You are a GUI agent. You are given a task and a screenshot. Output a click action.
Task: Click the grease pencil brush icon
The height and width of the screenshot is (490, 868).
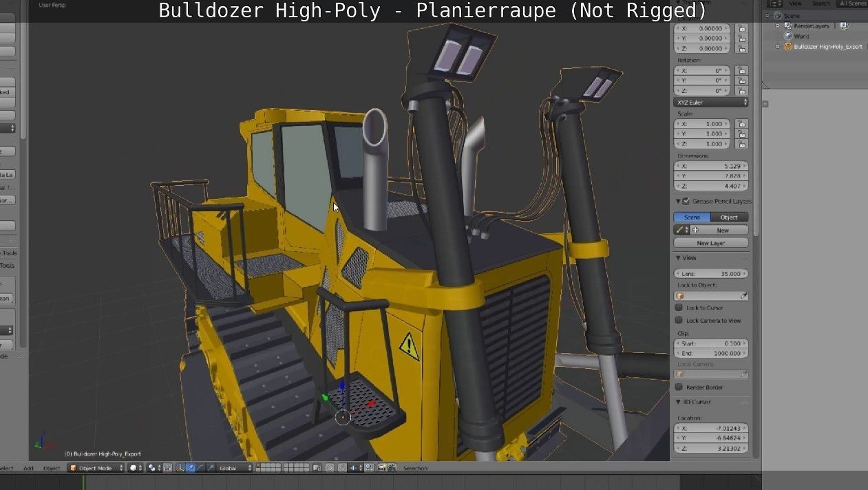pyautogui.click(x=680, y=230)
